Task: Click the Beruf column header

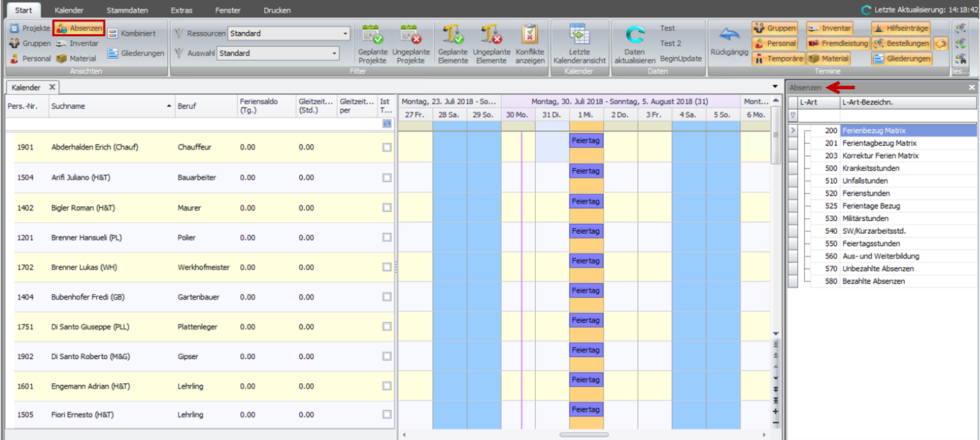Action: 205,106
